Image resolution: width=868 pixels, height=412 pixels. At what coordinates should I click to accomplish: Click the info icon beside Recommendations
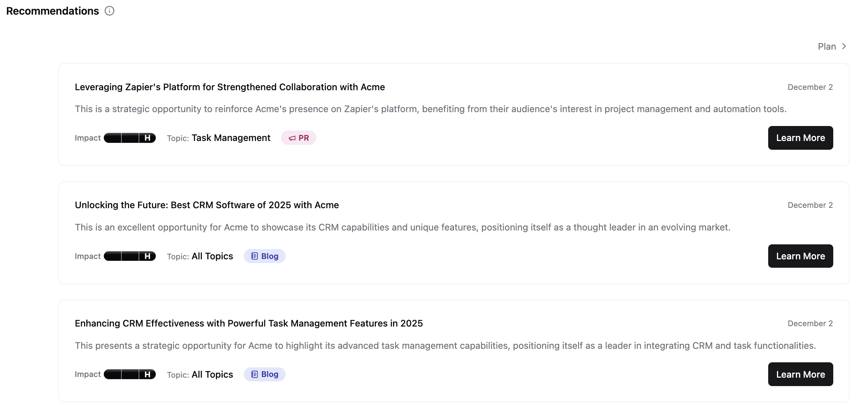[109, 11]
